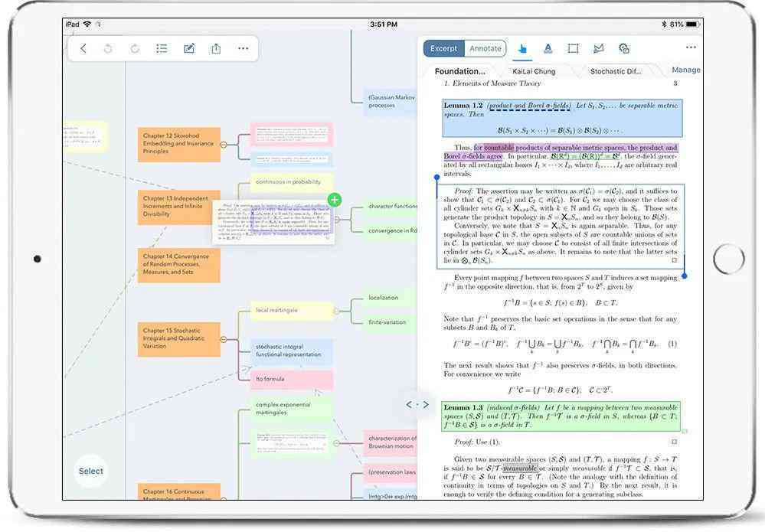Open the KaiLai Chung document tab
This screenshot has height=532, width=765.
pos(534,71)
